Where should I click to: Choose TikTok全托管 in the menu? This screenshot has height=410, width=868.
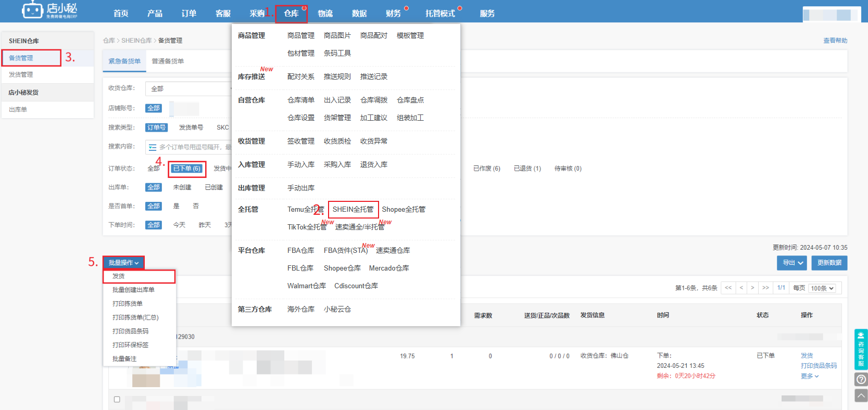click(307, 227)
